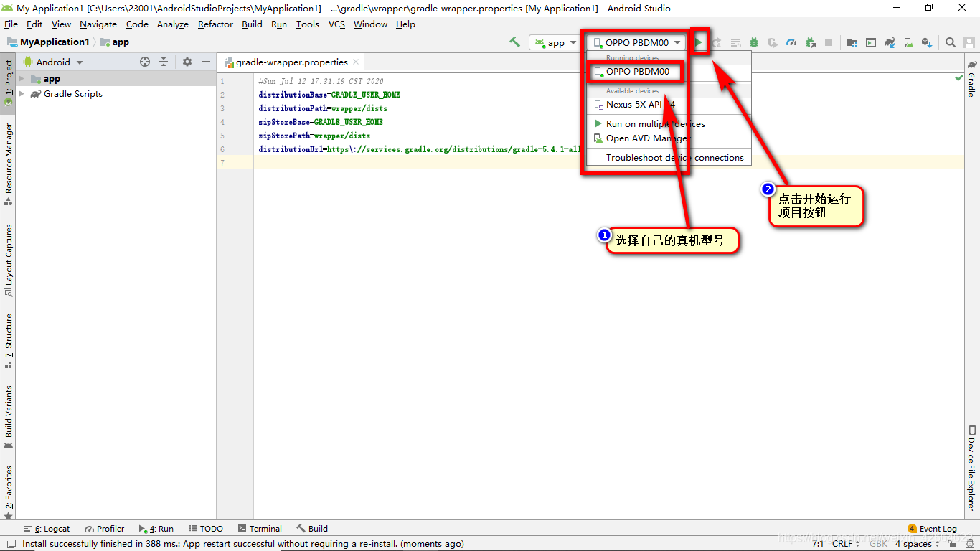Viewport: 980px width, 551px height.
Task: Expand the Gradle Scripts tree node
Action: pyautogui.click(x=22, y=94)
